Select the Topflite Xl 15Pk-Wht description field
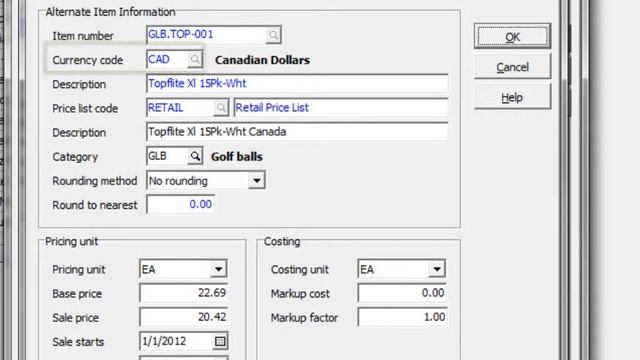The width and height of the screenshot is (640, 360). click(297, 84)
